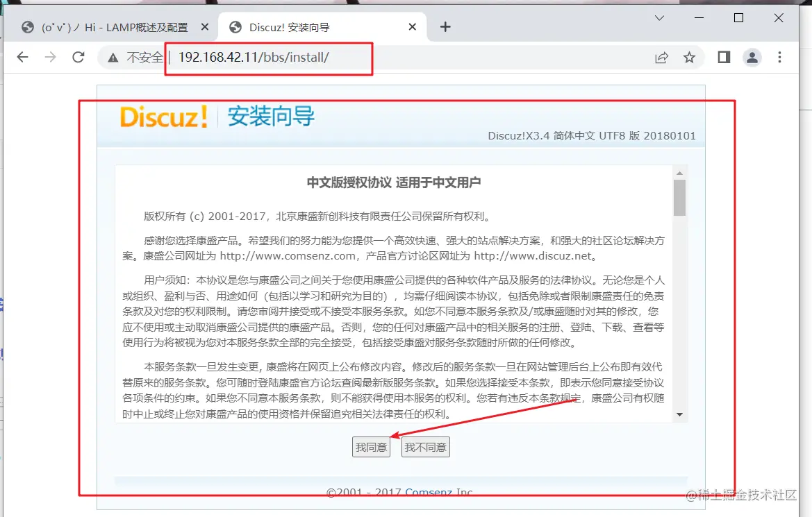The width and height of the screenshot is (812, 517).
Task: Open the tab search chevron
Action: coord(659,18)
